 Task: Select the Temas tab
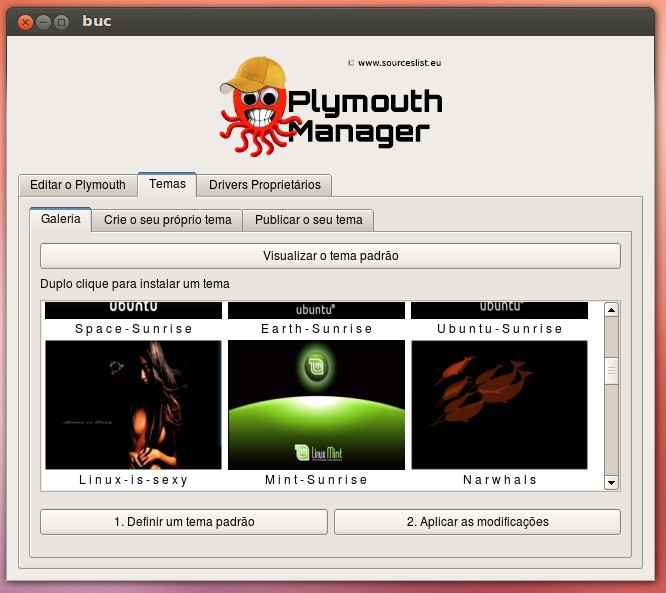coord(167,184)
